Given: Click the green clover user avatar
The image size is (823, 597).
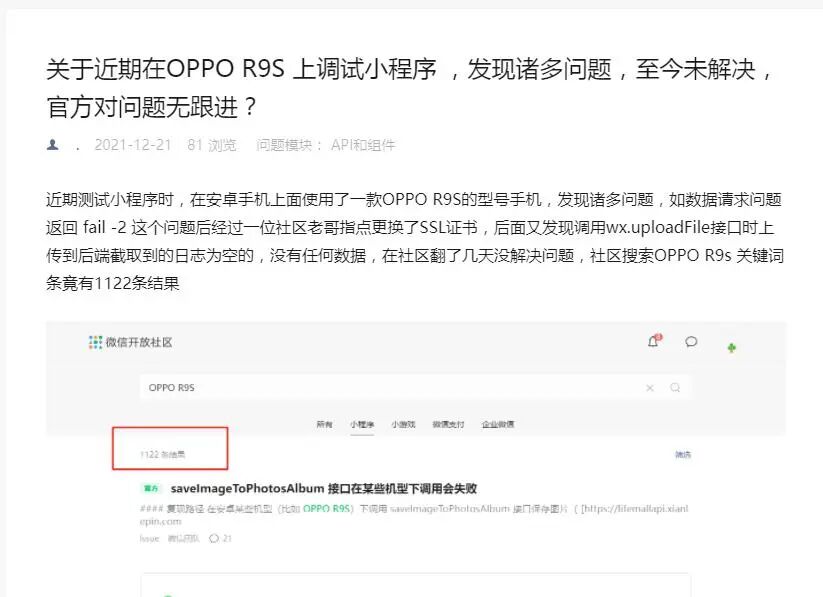Looking at the screenshot, I should [732, 348].
